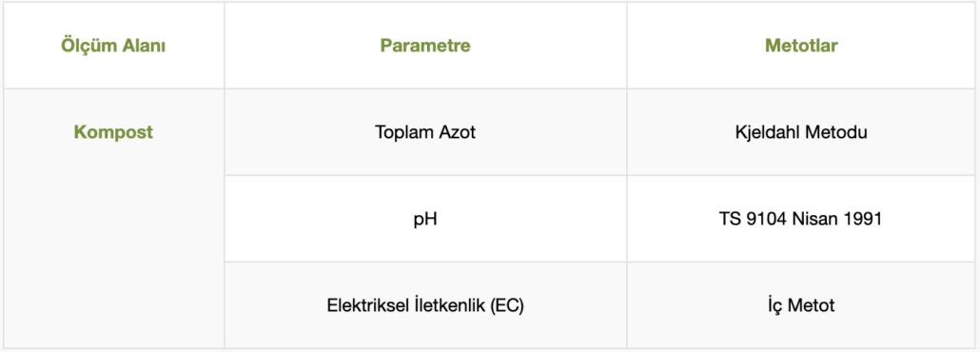The height and width of the screenshot is (352, 980).
Task: Click the pH parameter cell
Action: pyautogui.click(x=425, y=220)
